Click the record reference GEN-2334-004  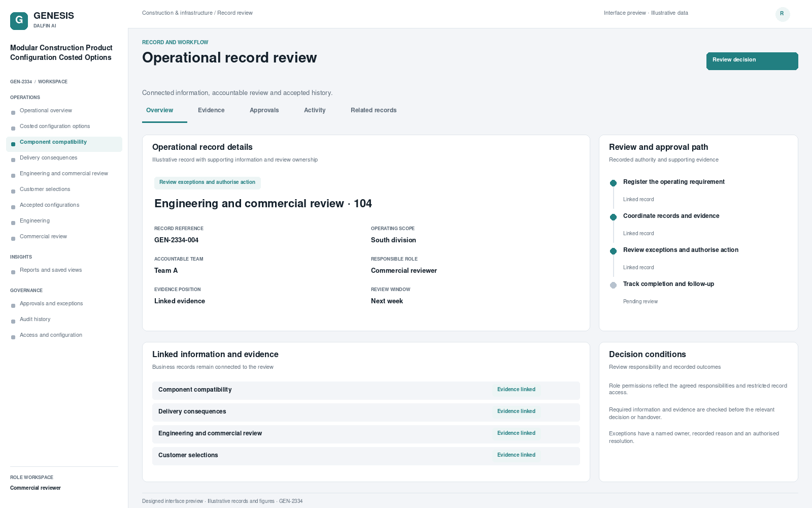click(176, 240)
